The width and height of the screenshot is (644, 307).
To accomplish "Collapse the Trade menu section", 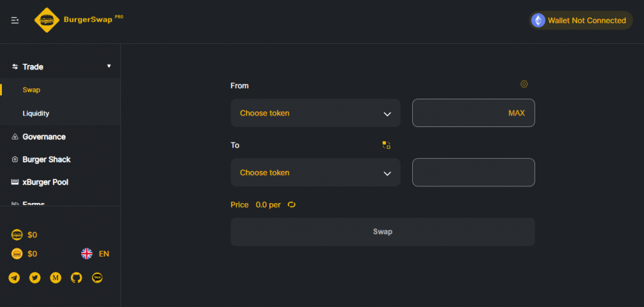I will click(61, 66).
